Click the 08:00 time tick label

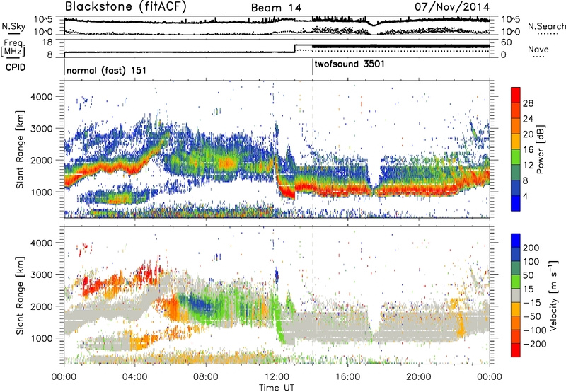coord(206,377)
